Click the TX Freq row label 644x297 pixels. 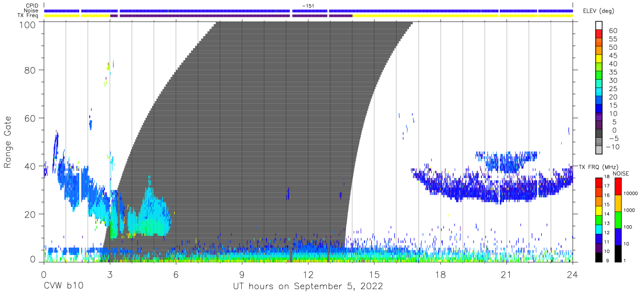pyautogui.click(x=28, y=15)
